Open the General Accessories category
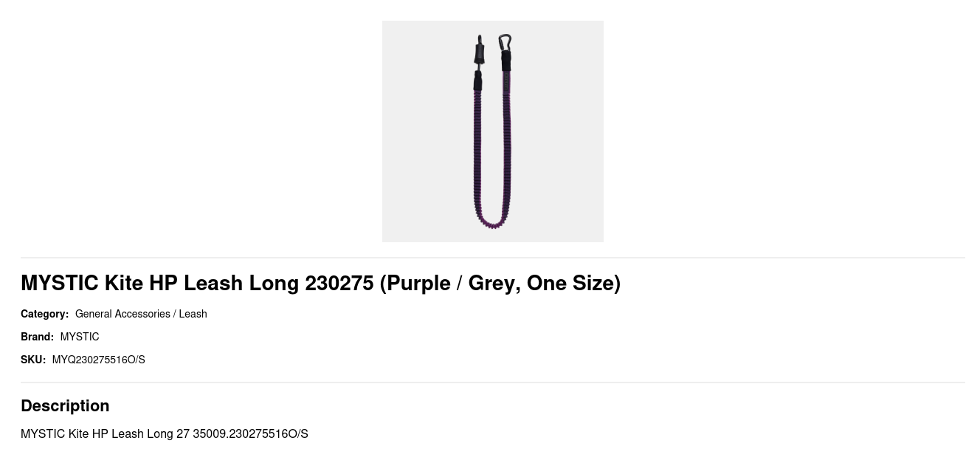Image resolution: width=980 pixels, height=463 pixels. [122, 314]
